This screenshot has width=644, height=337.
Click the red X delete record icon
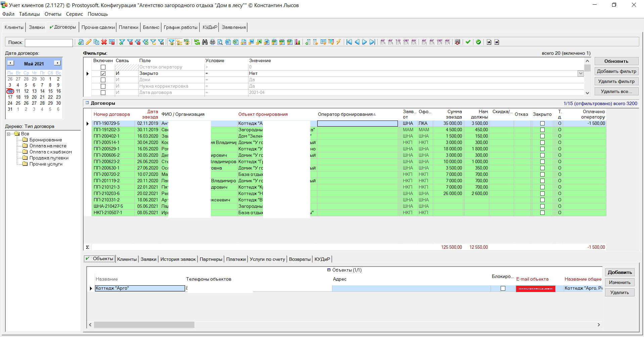[104, 42]
